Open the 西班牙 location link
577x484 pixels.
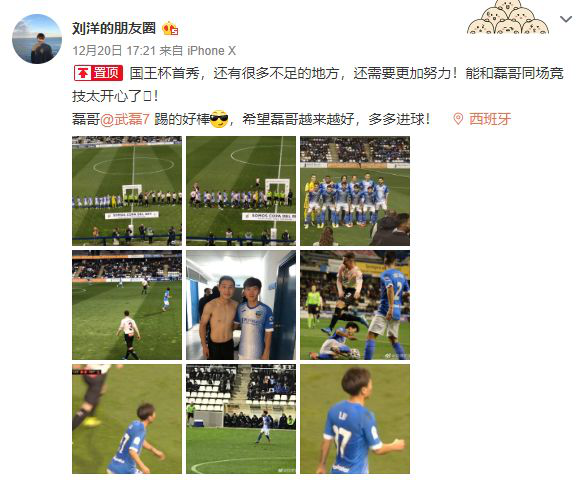point(490,119)
